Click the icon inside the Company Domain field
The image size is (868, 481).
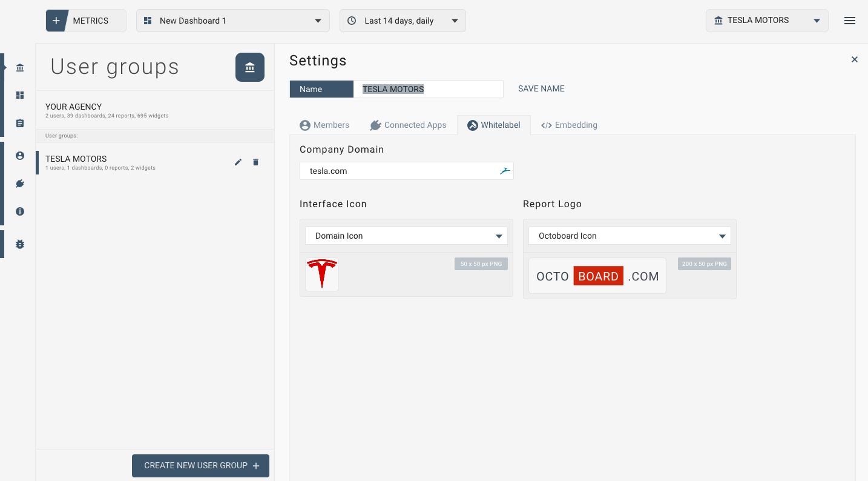505,171
